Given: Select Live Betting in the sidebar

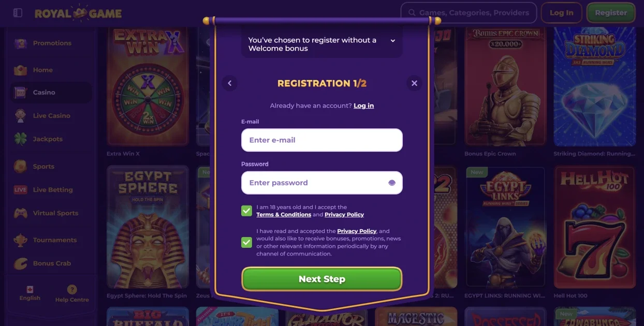Looking at the screenshot, I should (52, 190).
